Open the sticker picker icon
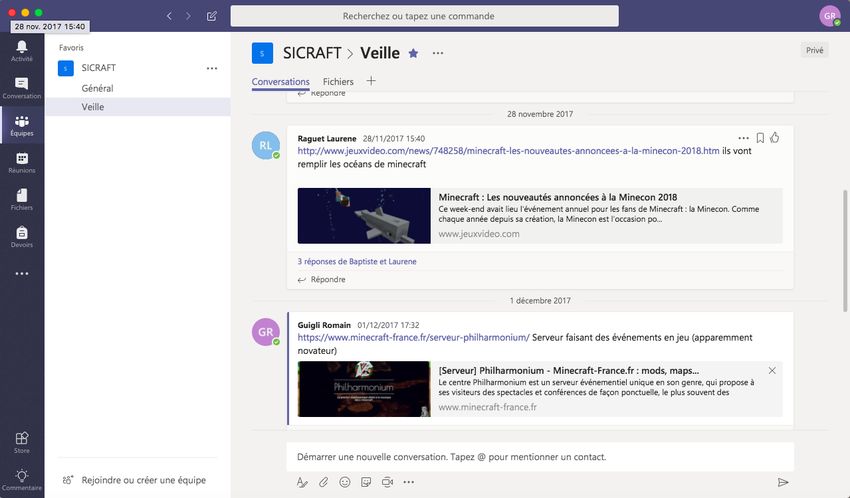 point(366,482)
